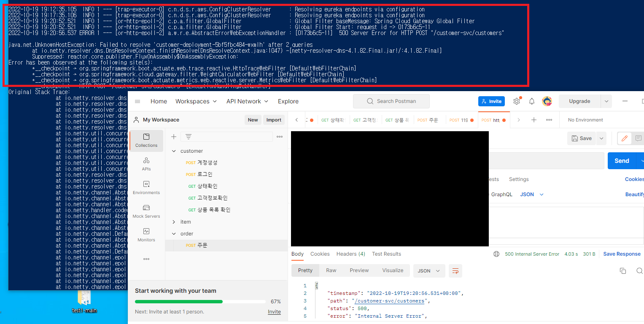
Task: Switch response view to Visualize
Action: (393, 270)
